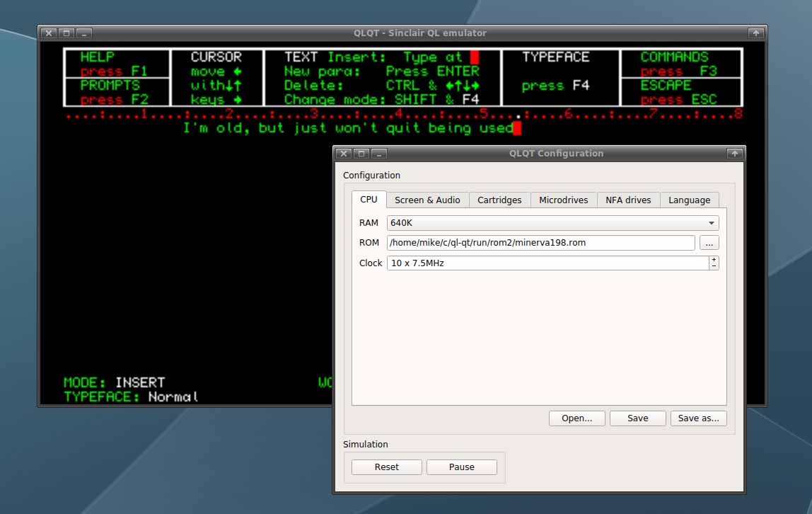Reset the simulation
The width and height of the screenshot is (812, 514).
[387, 467]
